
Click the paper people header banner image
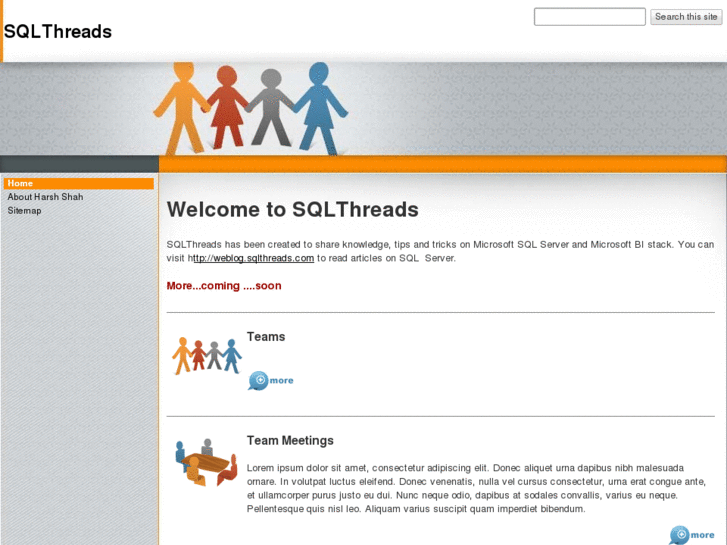251,109
